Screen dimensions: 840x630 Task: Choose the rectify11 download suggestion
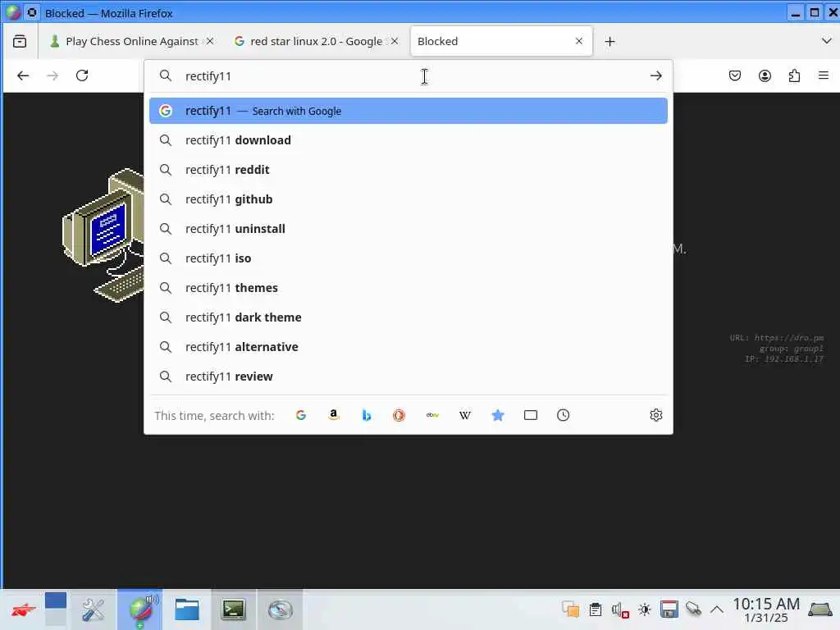[409, 140]
